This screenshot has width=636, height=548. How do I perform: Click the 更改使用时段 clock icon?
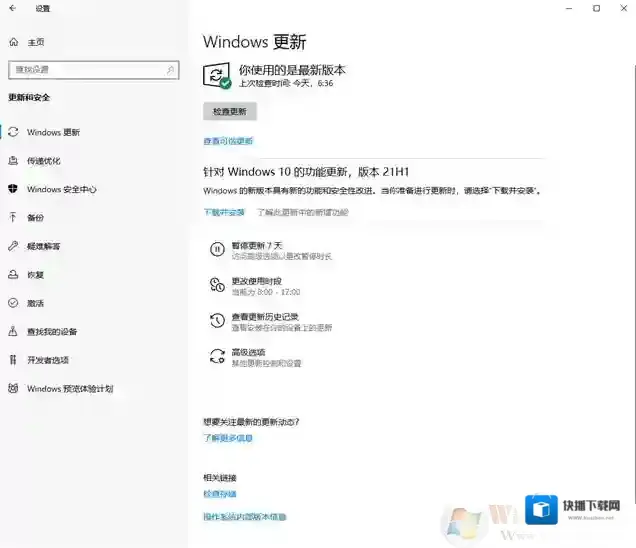(x=217, y=286)
